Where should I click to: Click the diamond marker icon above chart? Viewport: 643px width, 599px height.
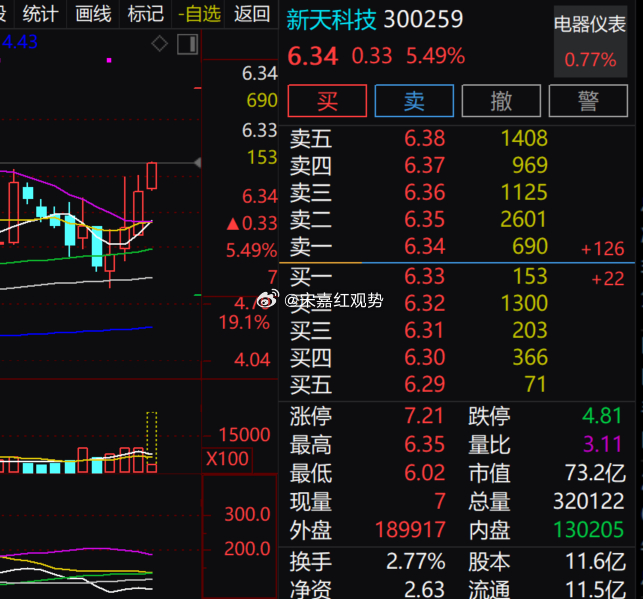(160, 43)
